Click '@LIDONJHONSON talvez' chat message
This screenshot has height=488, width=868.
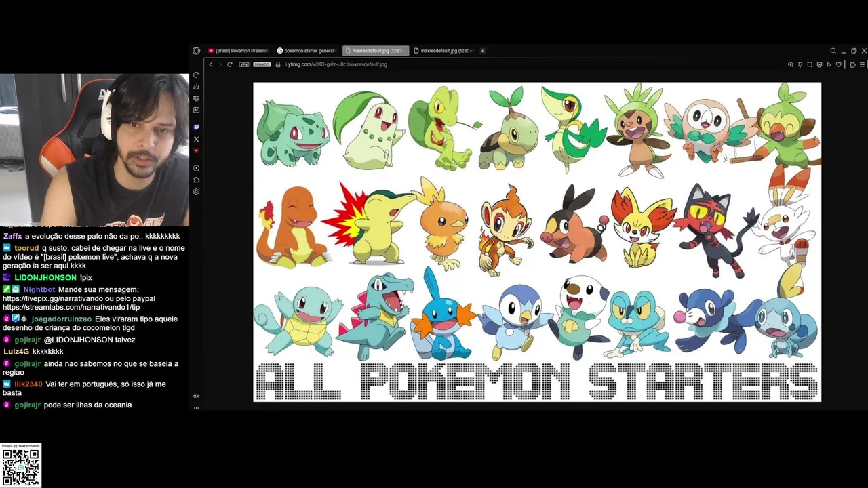tap(90, 340)
